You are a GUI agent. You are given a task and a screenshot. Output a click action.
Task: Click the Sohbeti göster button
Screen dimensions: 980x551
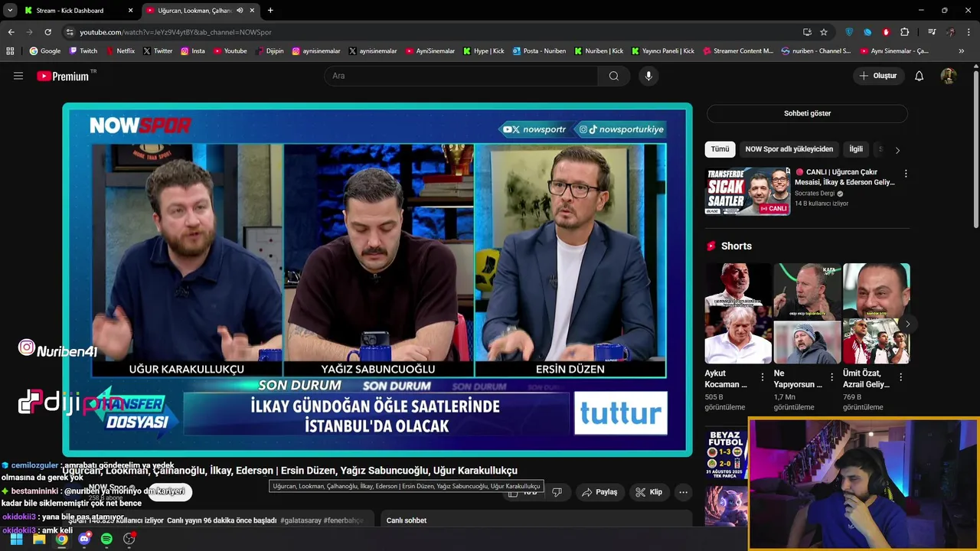click(x=807, y=113)
